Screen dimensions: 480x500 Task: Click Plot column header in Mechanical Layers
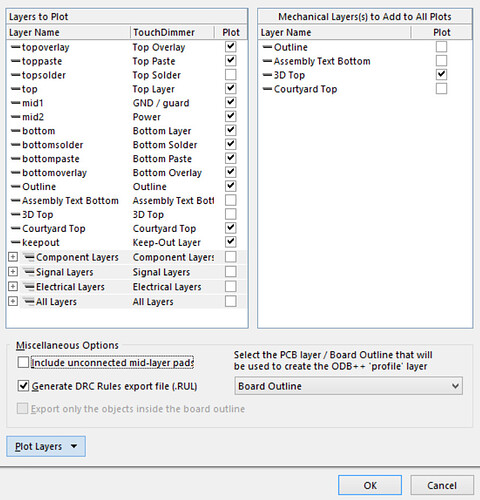(442, 32)
